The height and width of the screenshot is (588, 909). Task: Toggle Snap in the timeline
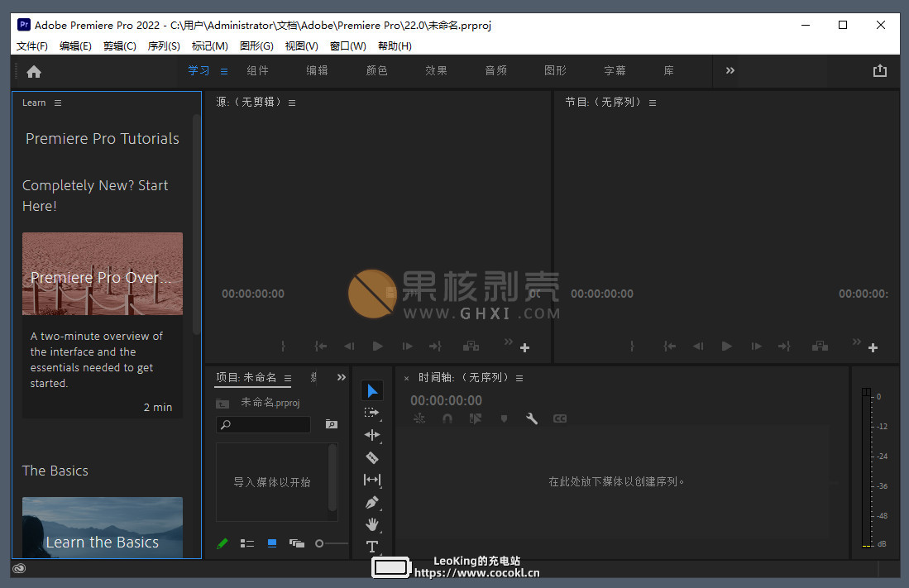pyautogui.click(x=447, y=418)
